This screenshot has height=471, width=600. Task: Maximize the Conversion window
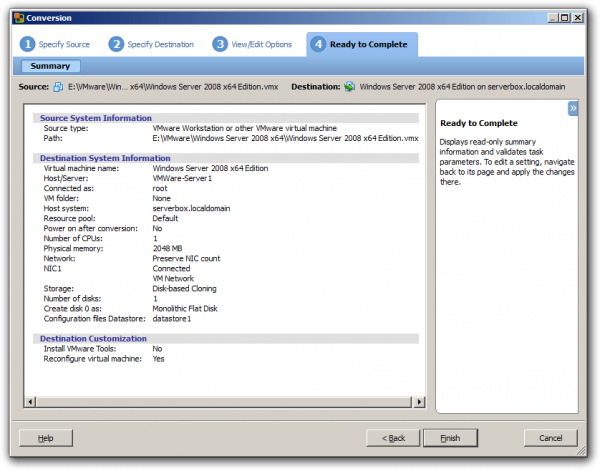565,18
